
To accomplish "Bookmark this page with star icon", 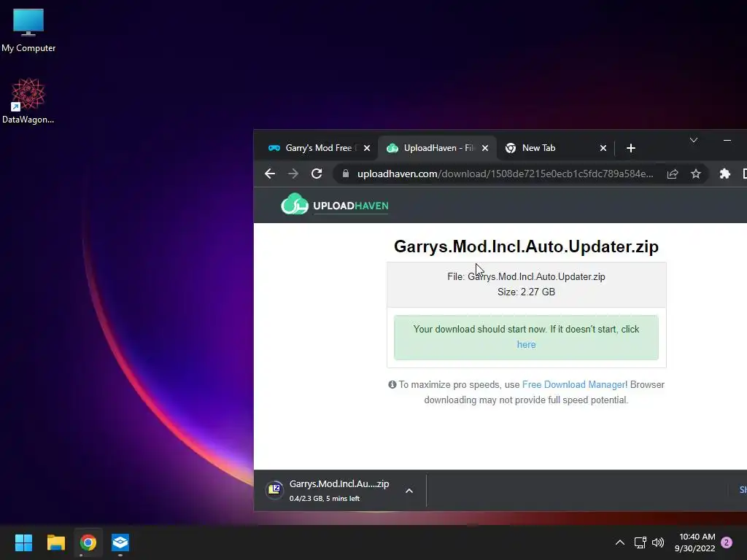I will 695,174.
